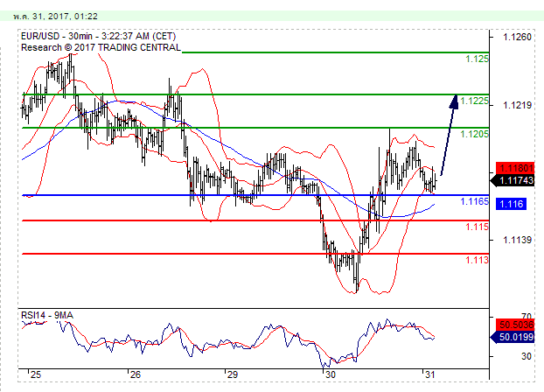Viewport: 544px width, 392px height.
Task: Click the red price tag above 1.11743
Action: click(x=511, y=167)
